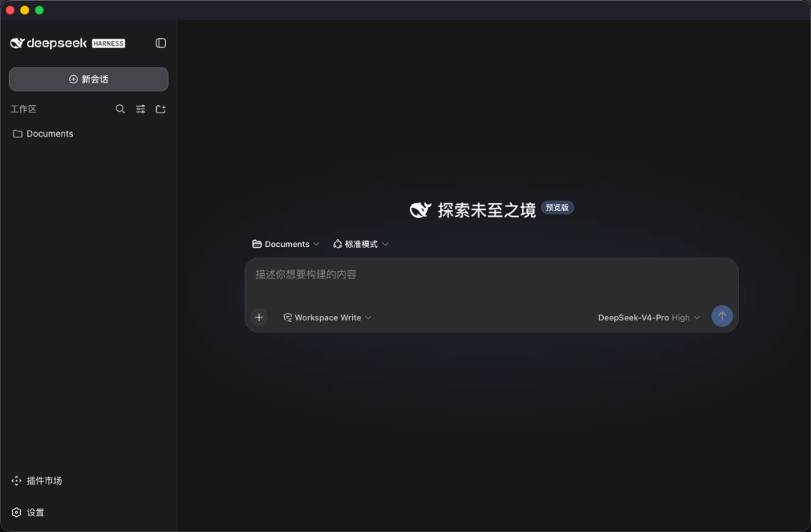
Task: Click the large whale logo beside heading
Action: pyautogui.click(x=421, y=210)
